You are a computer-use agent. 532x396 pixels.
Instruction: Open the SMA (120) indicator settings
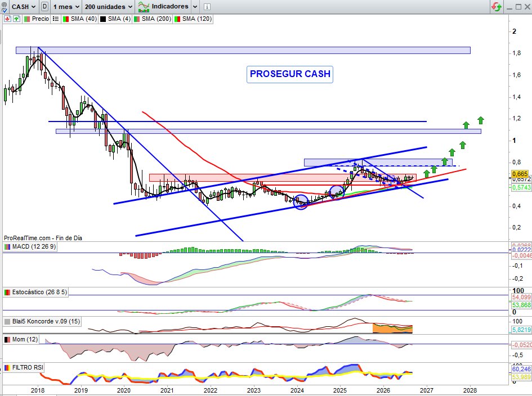tap(197, 19)
